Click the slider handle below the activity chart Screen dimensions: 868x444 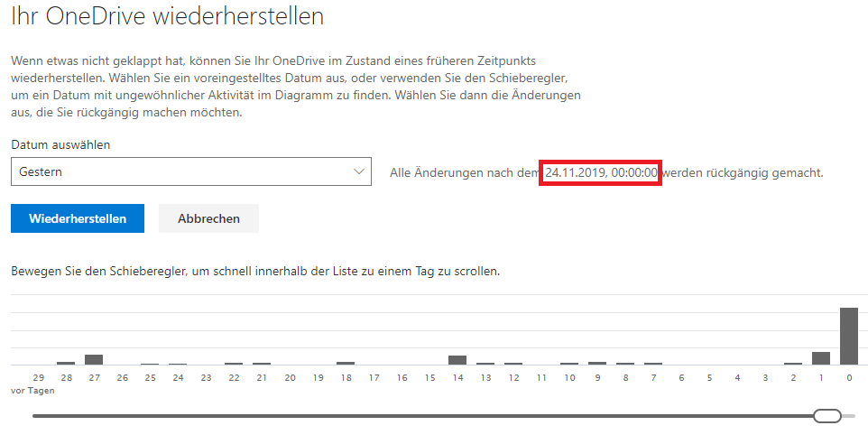[x=827, y=416]
